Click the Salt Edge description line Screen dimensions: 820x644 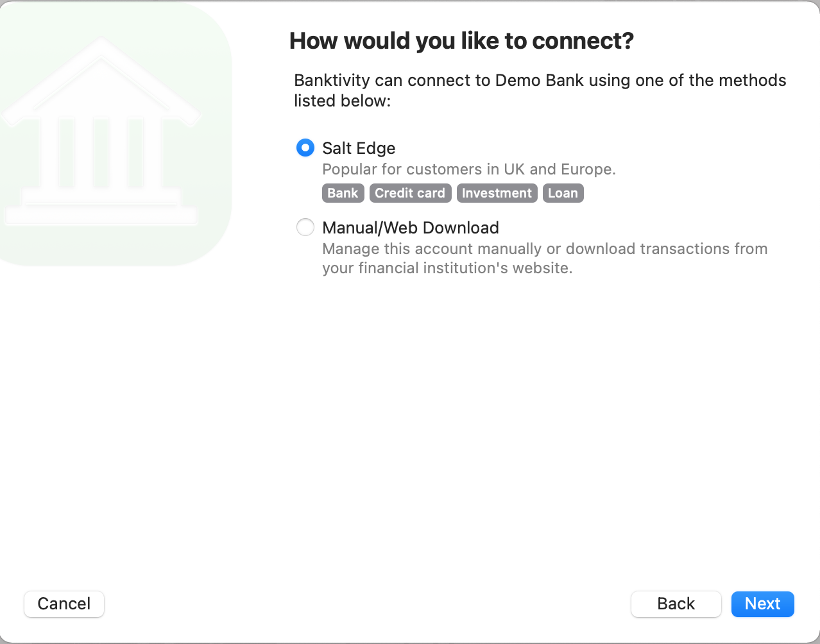pyautogui.click(x=468, y=169)
